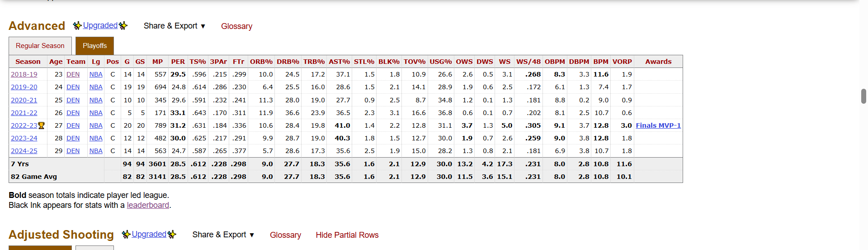Click AST% value 41.0 in 2022-23 row

342,125
